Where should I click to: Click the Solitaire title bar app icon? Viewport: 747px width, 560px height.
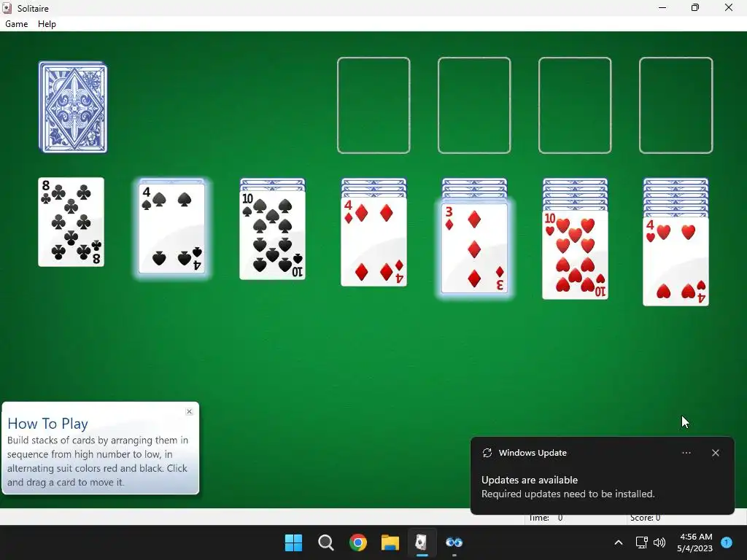click(x=7, y=8)
